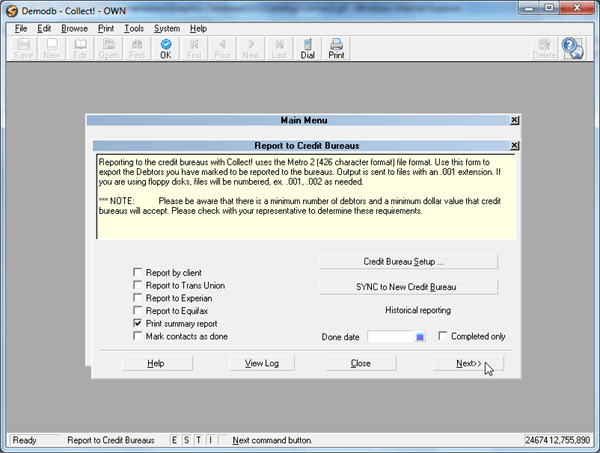This screenshot has height=453, width=600.
Task: Check Report to Experian
Action: pyautogui.click(x=137, y=298)
